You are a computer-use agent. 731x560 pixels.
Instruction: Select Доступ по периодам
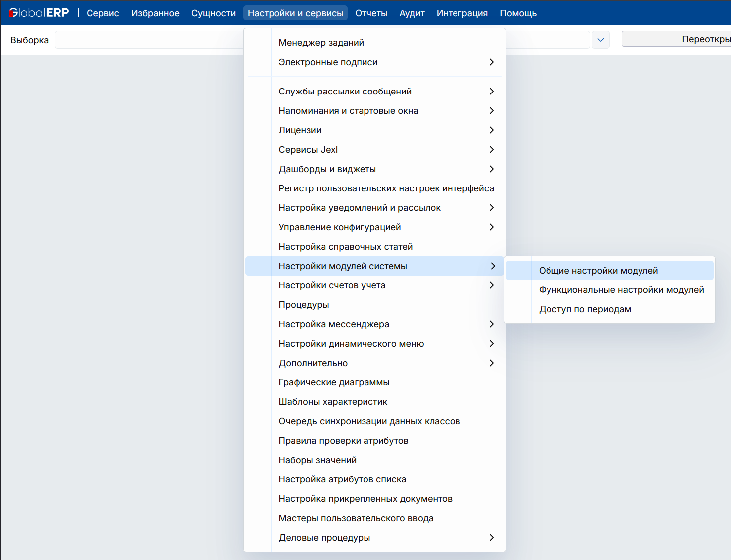pyautogui.click(x=585, y=309)
